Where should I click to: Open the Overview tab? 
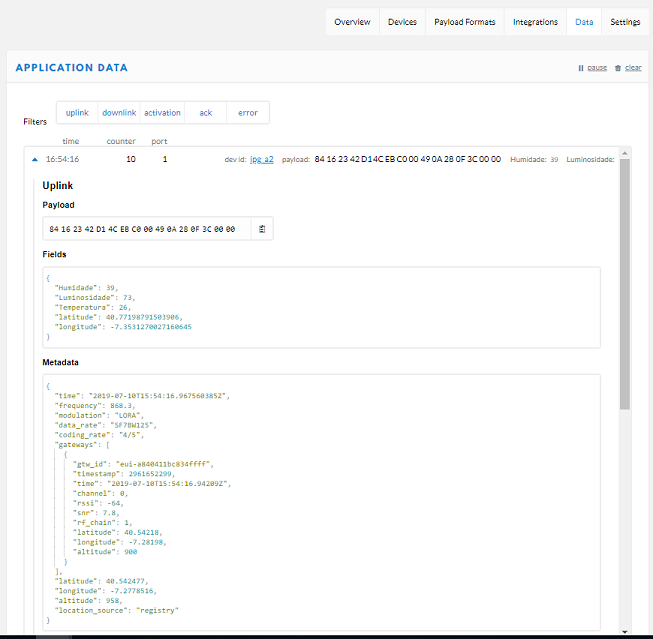click(x=352, y=22)
